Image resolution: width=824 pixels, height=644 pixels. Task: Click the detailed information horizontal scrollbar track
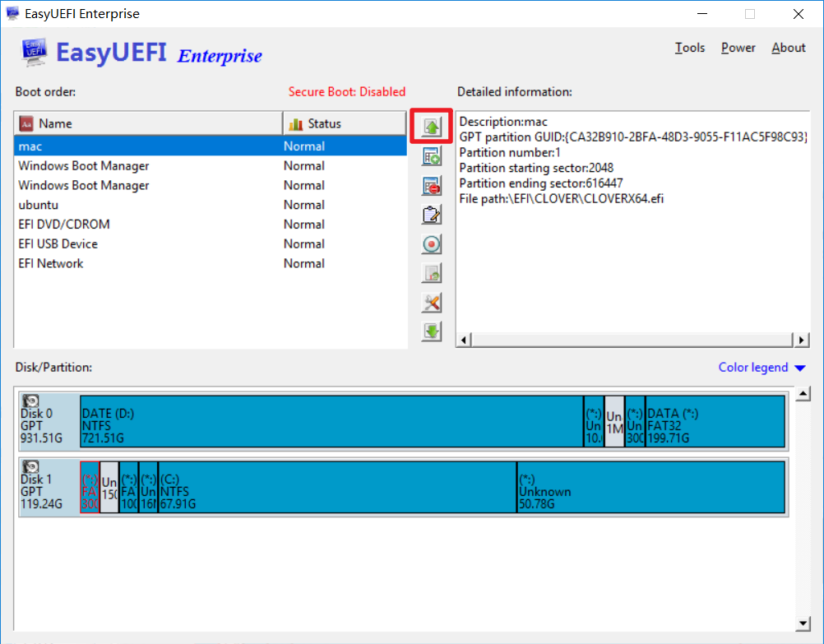[632, 341]
